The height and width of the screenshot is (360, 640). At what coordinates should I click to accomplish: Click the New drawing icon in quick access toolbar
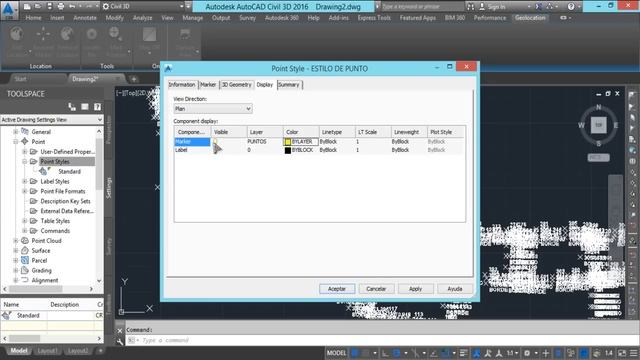pos(27,6)
